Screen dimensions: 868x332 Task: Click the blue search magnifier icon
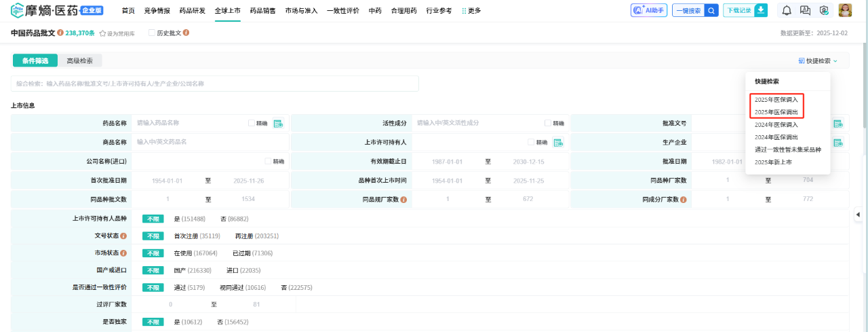(x=711, y=10)
